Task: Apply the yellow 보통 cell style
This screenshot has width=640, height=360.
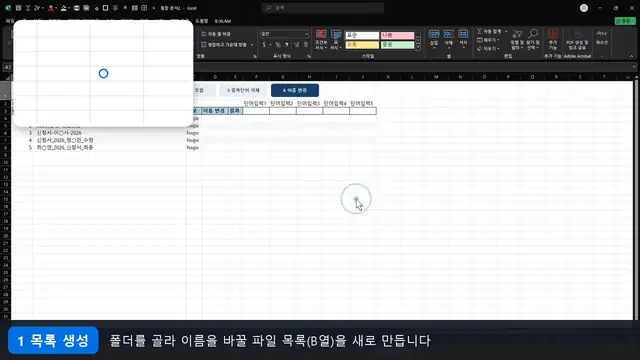Action: click(x=362, y=45)
